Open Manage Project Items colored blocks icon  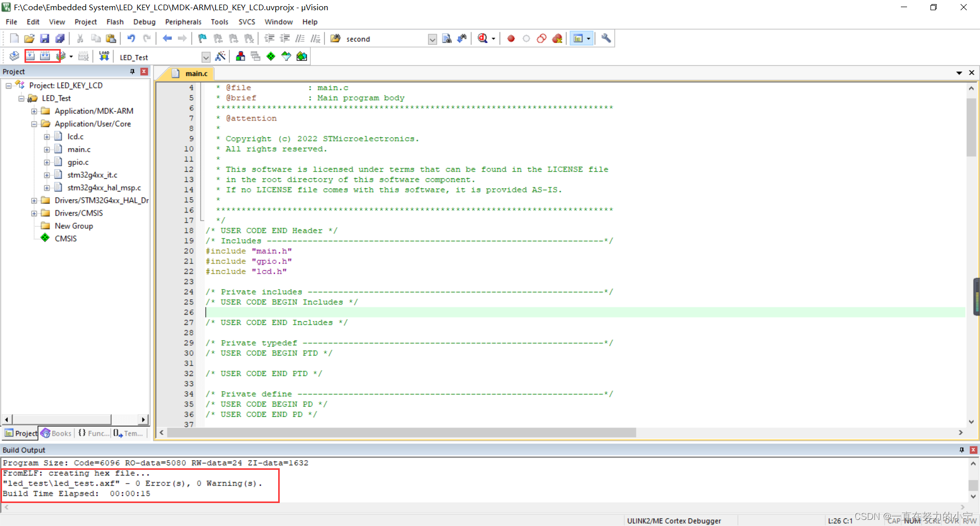click(240, 56)
